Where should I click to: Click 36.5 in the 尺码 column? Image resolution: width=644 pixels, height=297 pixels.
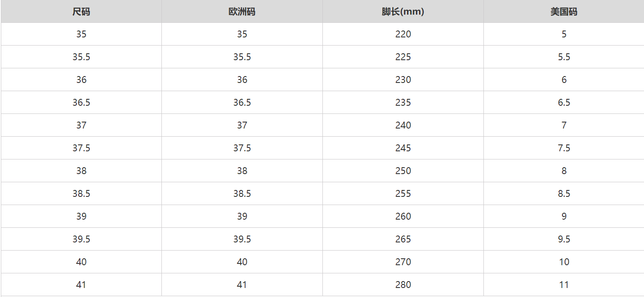(81, 103)
